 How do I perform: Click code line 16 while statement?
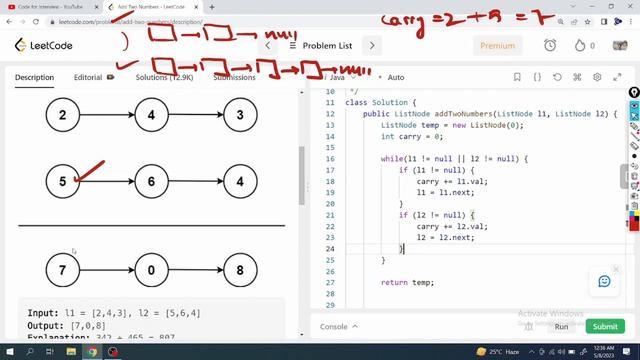454,159
